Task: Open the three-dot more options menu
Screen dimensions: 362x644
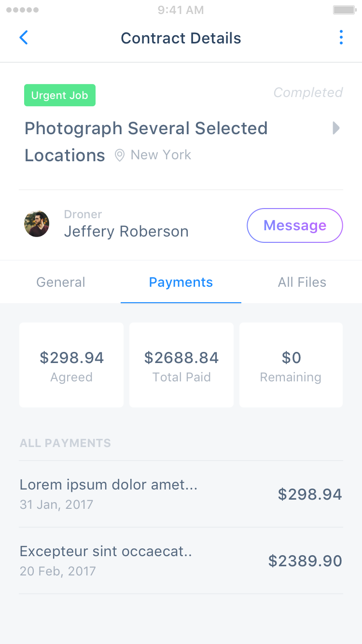Action: tap(341, 38)
